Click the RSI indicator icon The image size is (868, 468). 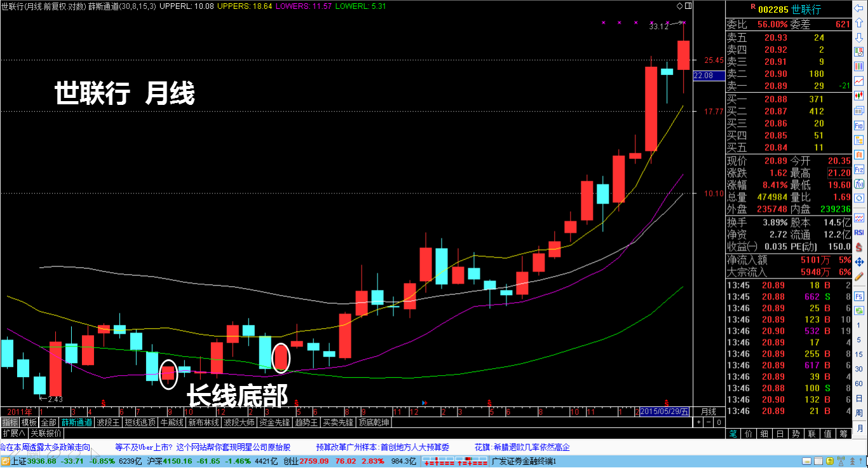858,232
